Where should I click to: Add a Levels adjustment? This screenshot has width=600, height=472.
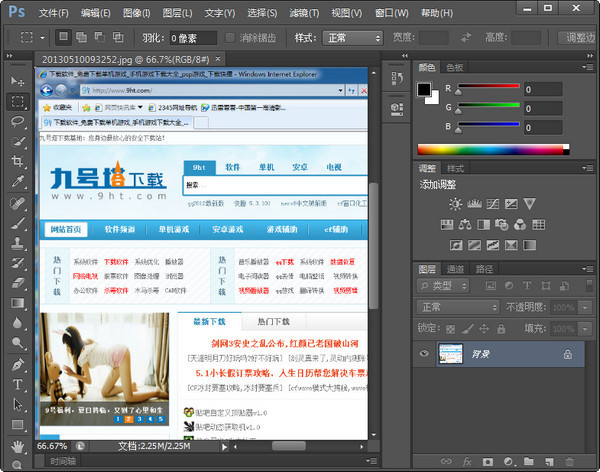click(474, 204)
